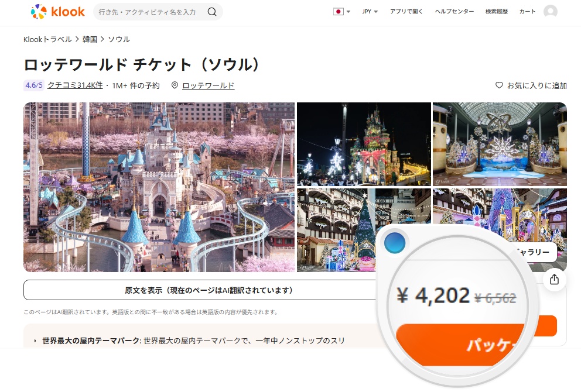Expand the language selector arrow
The height and width of the screenshot is (392, 581).
pos(348,12)
